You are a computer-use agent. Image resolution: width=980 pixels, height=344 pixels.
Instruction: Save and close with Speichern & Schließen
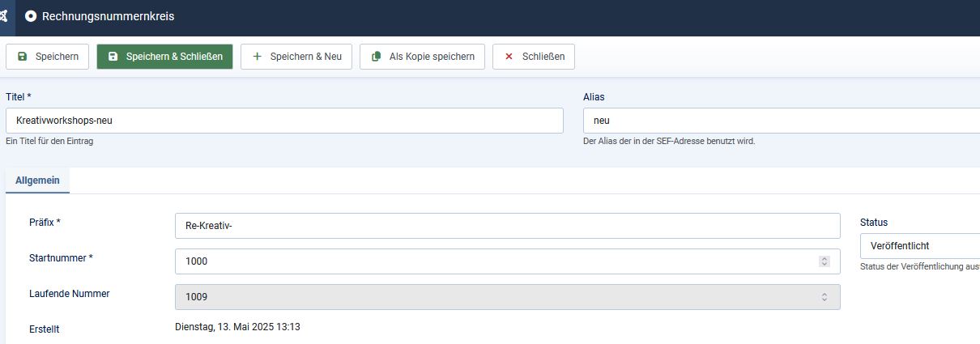[164, 57]
